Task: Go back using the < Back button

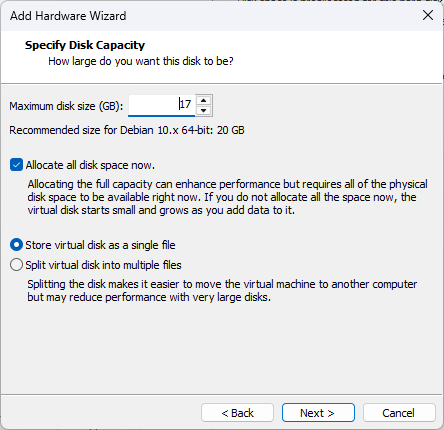Action: pos(237,413)
